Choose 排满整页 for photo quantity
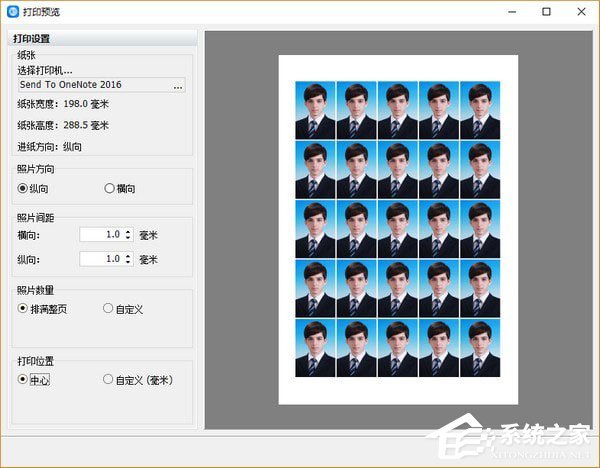Image resolution: width=600 pixels, height=468 pixels. click(23, 309)
